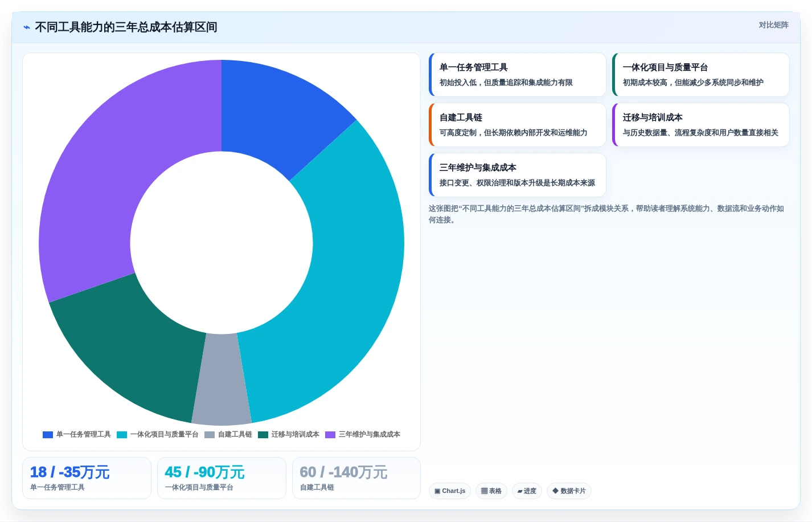Toggle the 迁移与培训成本 legend swatch
Image resolution: width=812 pixels, height=522 pixels.
tap(263, 435)
